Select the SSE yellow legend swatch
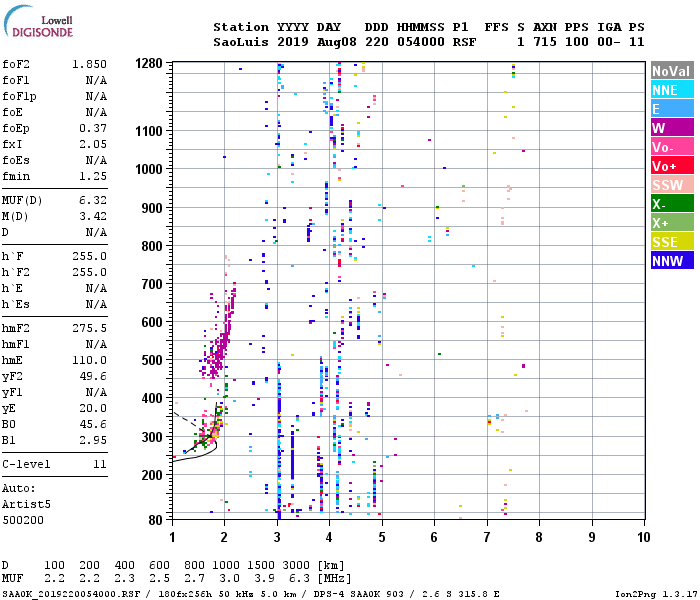 click(672, 242)
